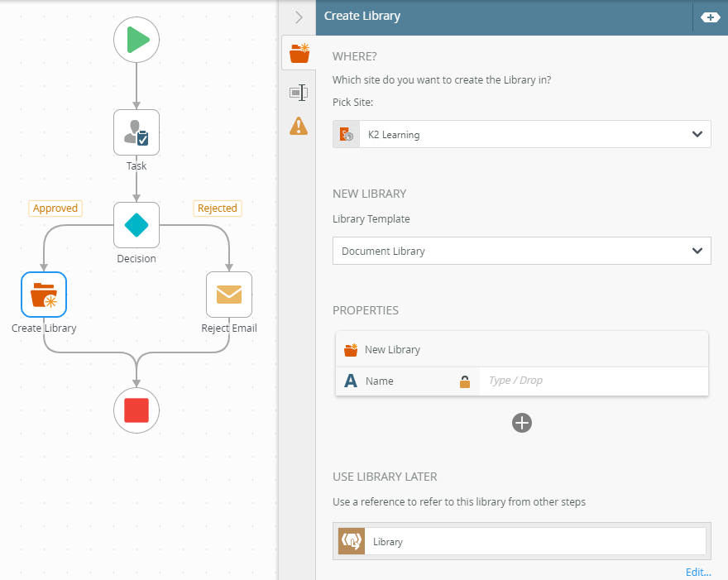
Task: Add a property with the plus button
Action: (x=522, y=423)
